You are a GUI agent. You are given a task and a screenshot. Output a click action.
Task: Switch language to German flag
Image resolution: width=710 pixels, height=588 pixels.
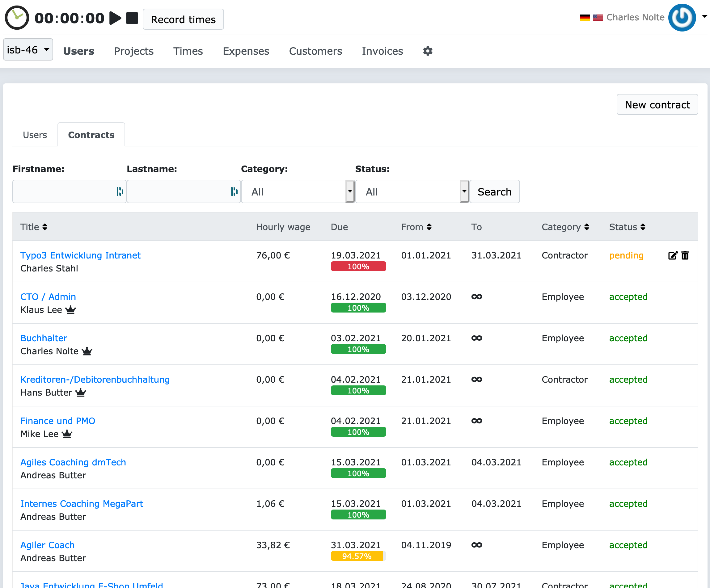coord(584,18)
